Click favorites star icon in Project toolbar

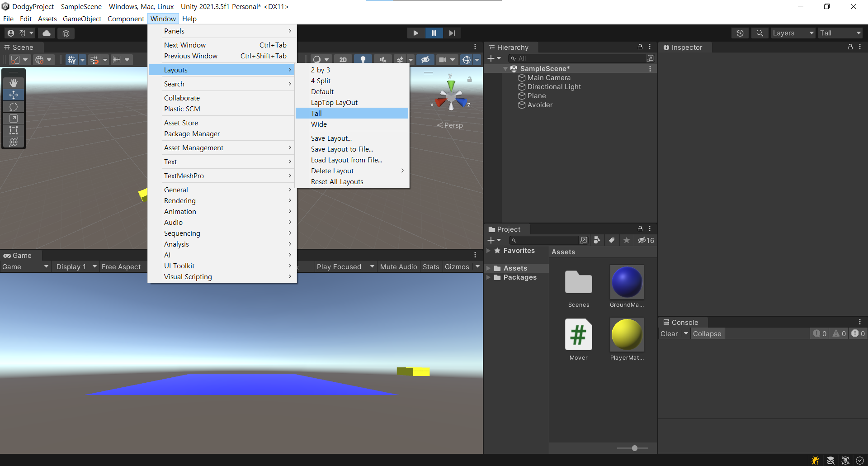[626, 240]
